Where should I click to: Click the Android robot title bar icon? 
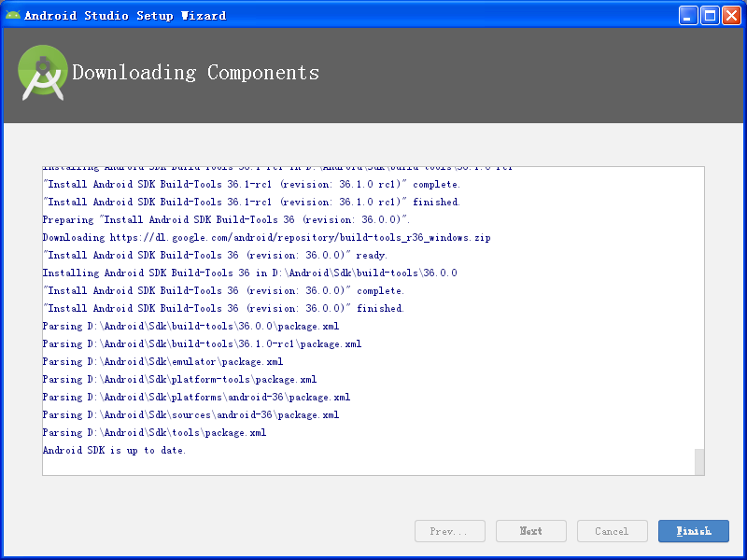(x=13, y=15)
